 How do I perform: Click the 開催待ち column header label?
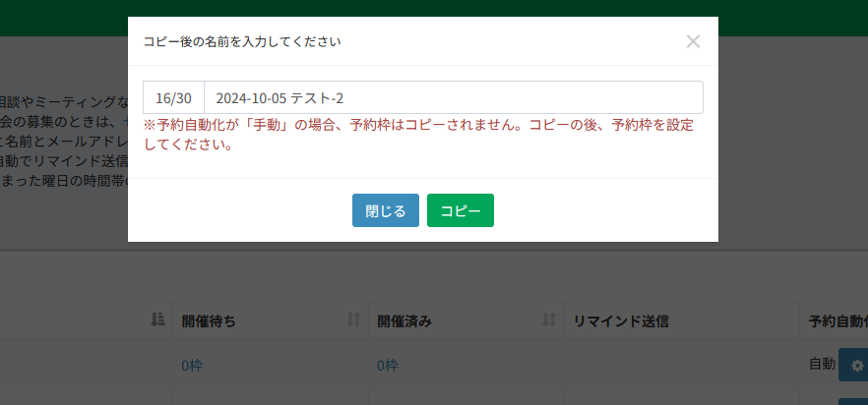209,321
